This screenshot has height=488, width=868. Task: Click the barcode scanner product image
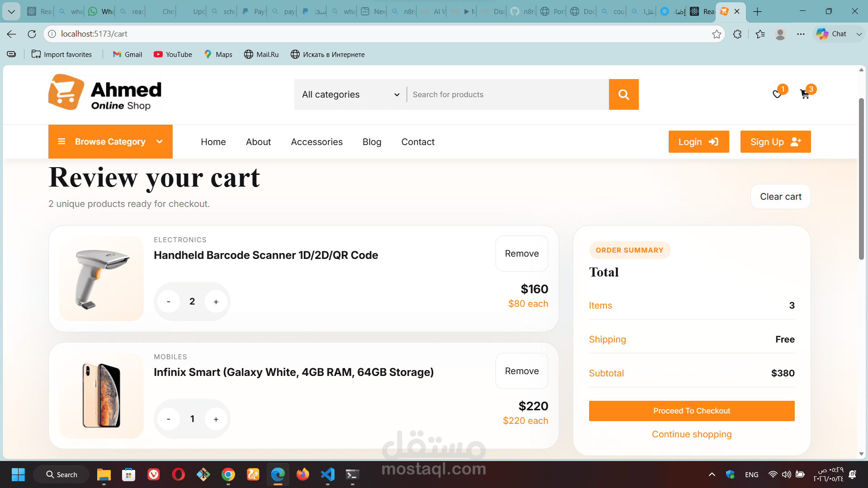(101, 278)
